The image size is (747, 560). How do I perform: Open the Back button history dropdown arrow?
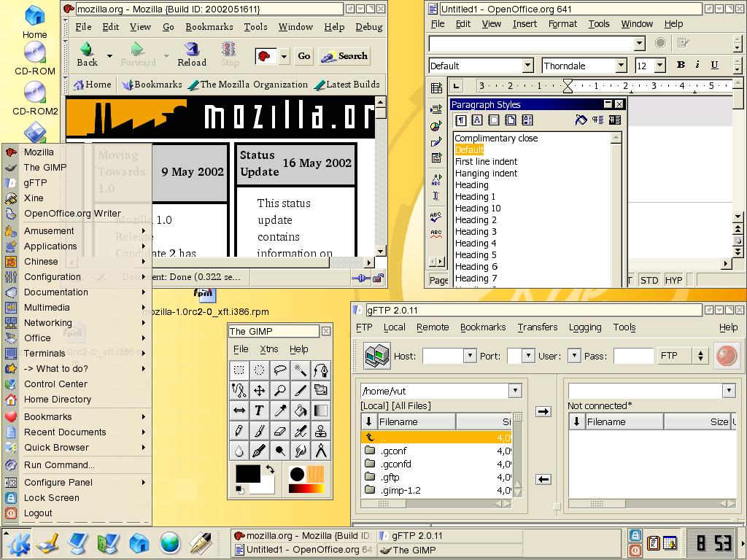(109, 55)
